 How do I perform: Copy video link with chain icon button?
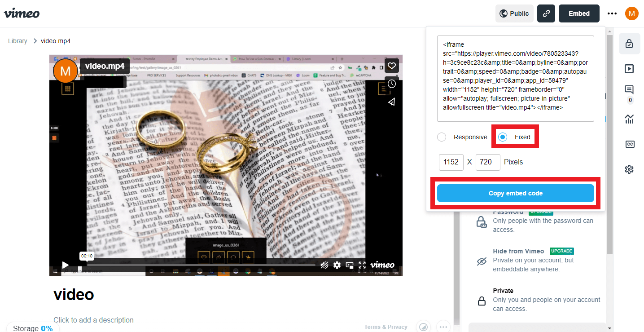(x=546, y=13)
